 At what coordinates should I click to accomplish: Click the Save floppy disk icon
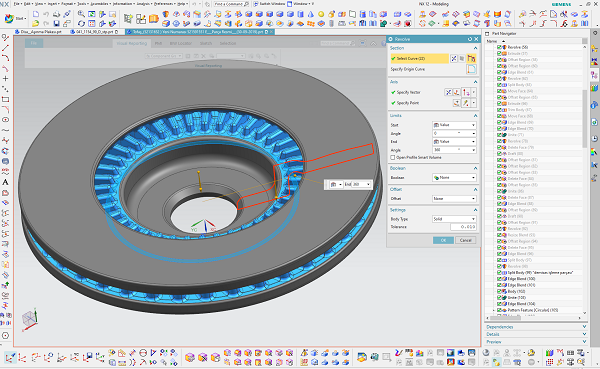56,24
